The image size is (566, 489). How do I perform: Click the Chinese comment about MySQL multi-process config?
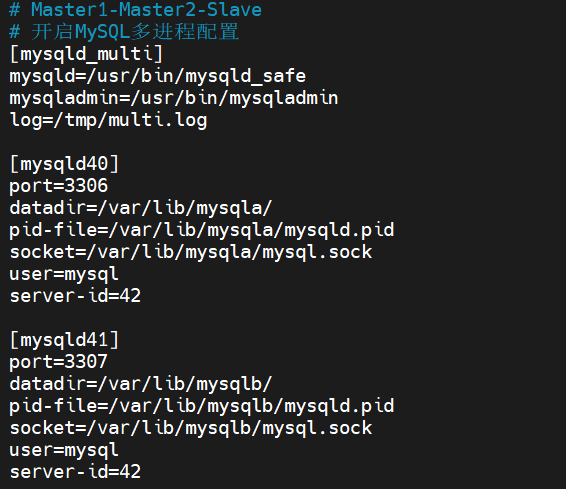[124, 32]
